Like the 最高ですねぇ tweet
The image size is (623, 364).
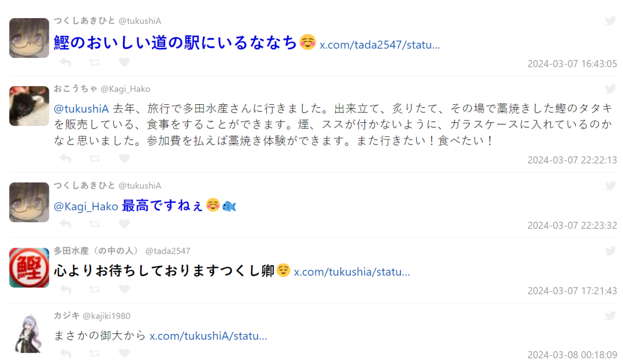[124, 224]
